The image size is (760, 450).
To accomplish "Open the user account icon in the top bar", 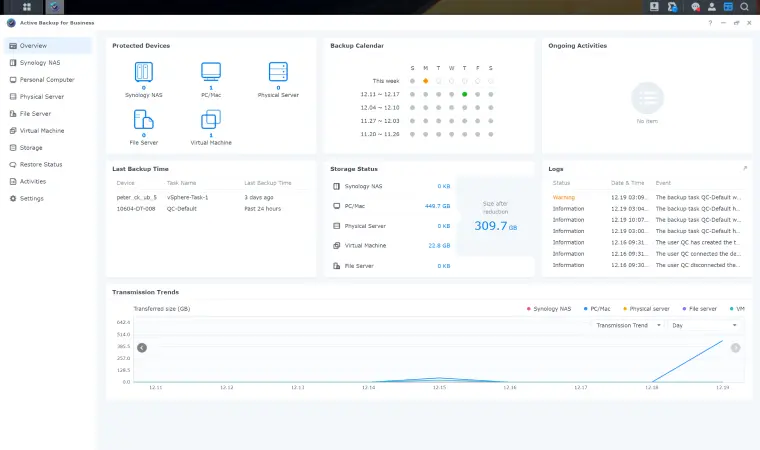I will 712,7.
